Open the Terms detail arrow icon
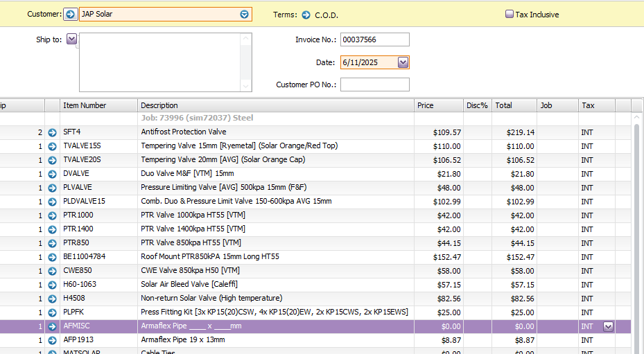 [306, 15]
